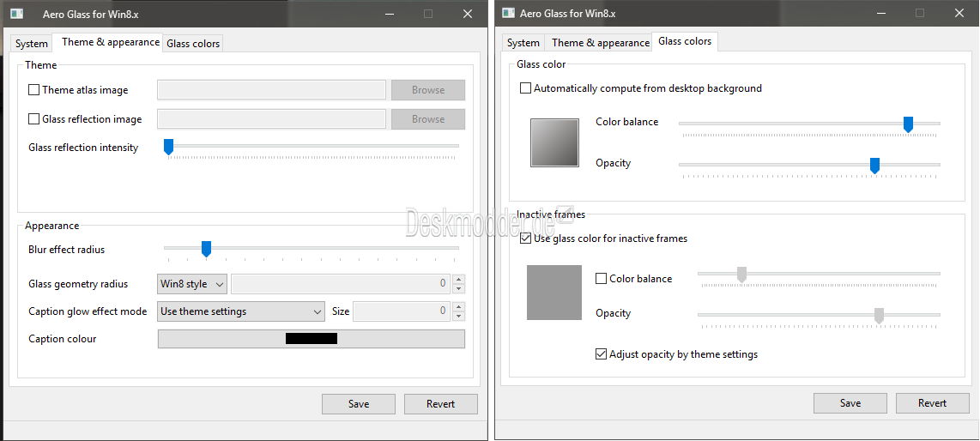Decrease Glass geometry radius with down arrow
This screenshot has width=980, height=441.
[x=459, y=288]
